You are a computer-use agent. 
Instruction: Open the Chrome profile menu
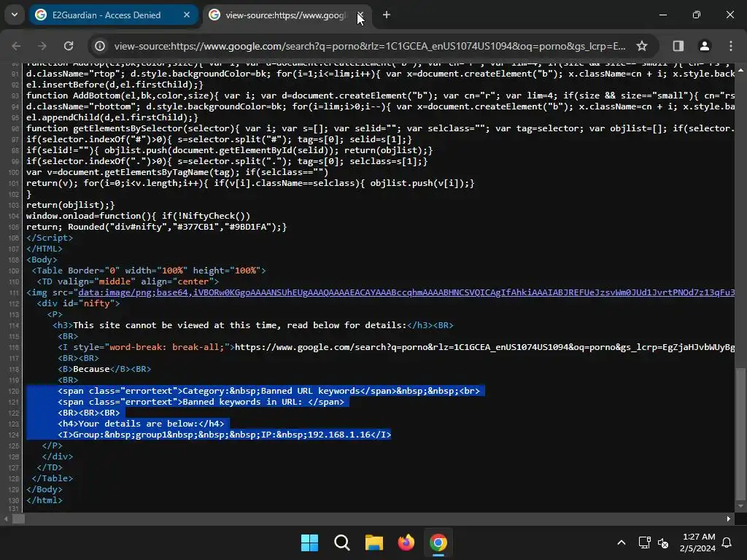[x=704, y=46]
